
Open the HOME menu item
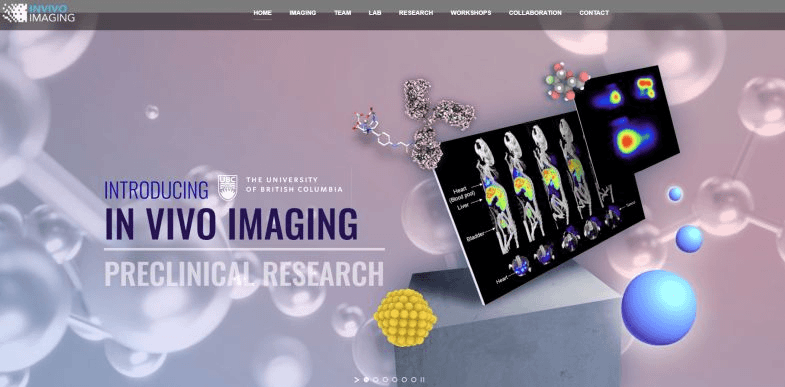[262, 13]
